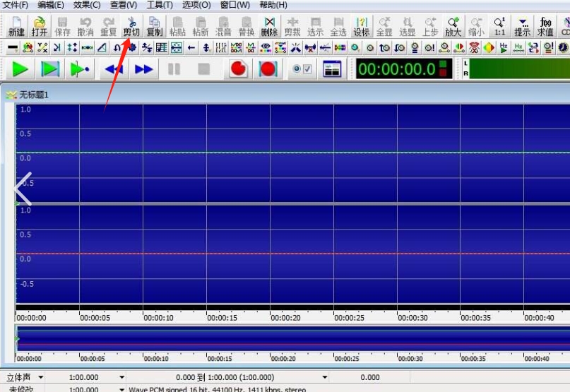Set zoom to 1:1

pos(499,26)
